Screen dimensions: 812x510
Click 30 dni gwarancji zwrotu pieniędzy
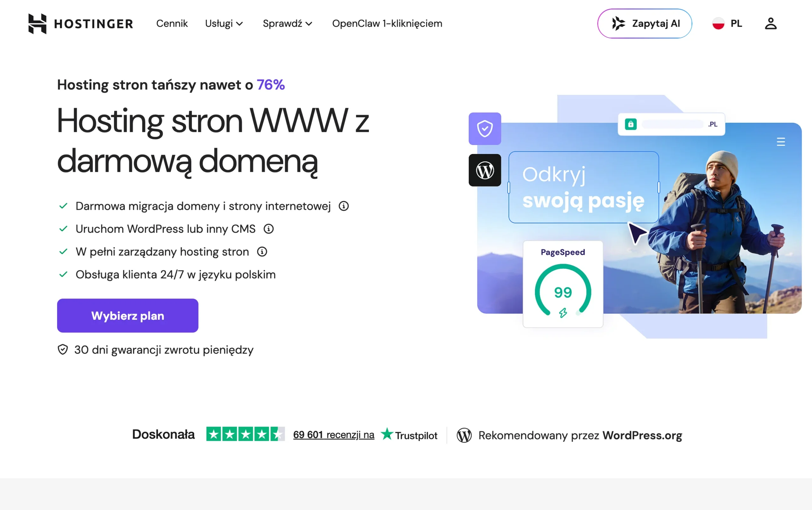(x=164, y=350)
